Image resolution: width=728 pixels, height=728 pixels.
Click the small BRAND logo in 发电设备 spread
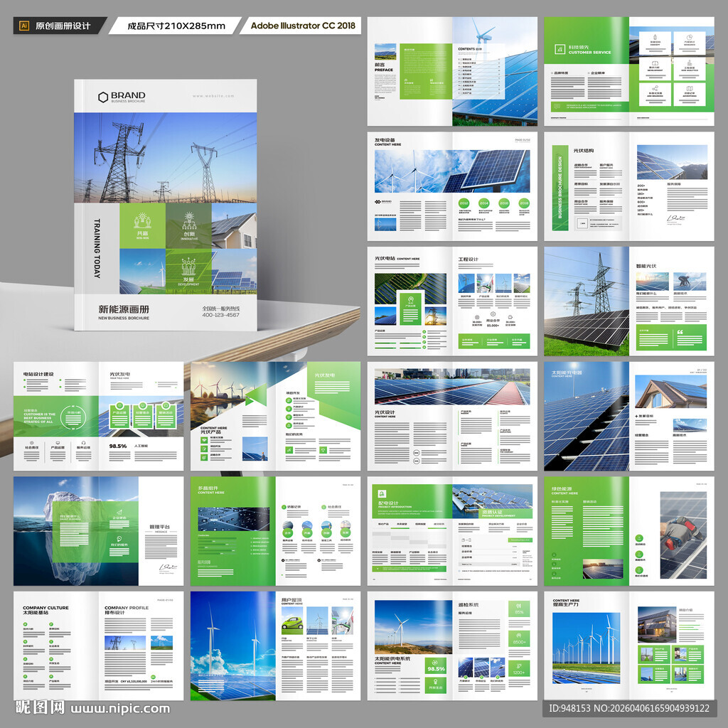coord(383,202)
